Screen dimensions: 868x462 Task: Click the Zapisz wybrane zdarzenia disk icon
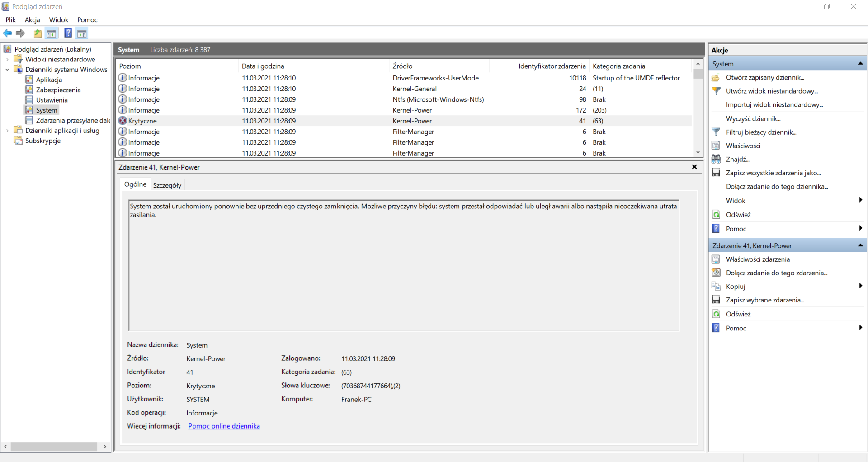click(716, 300)
